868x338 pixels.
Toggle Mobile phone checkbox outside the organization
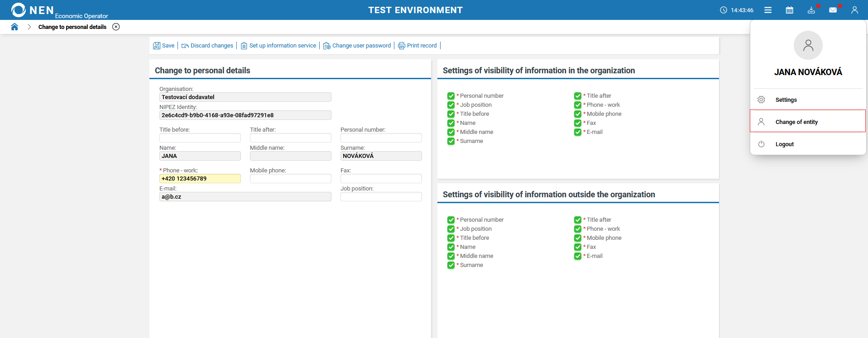pos(578,238)
